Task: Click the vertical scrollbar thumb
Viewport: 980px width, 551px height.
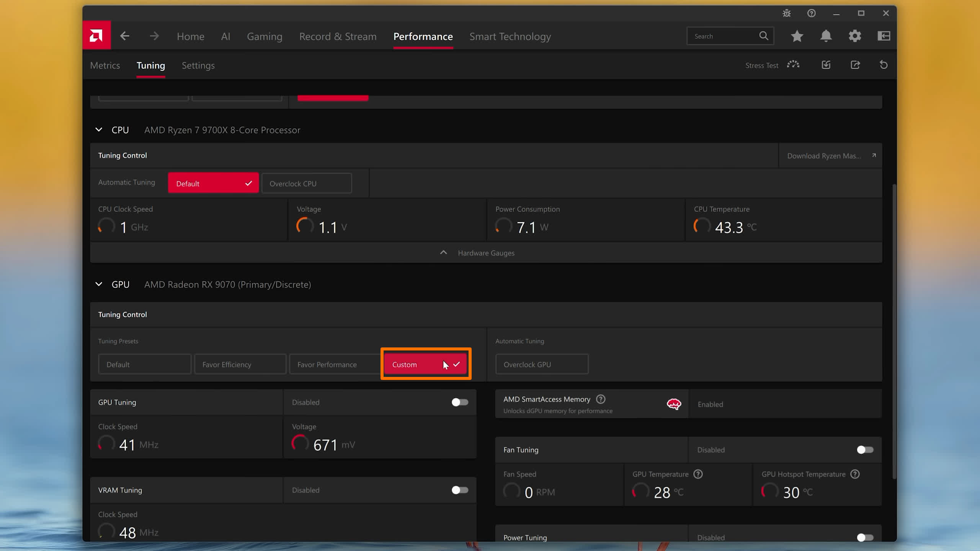Action: [x=894, y=331]
